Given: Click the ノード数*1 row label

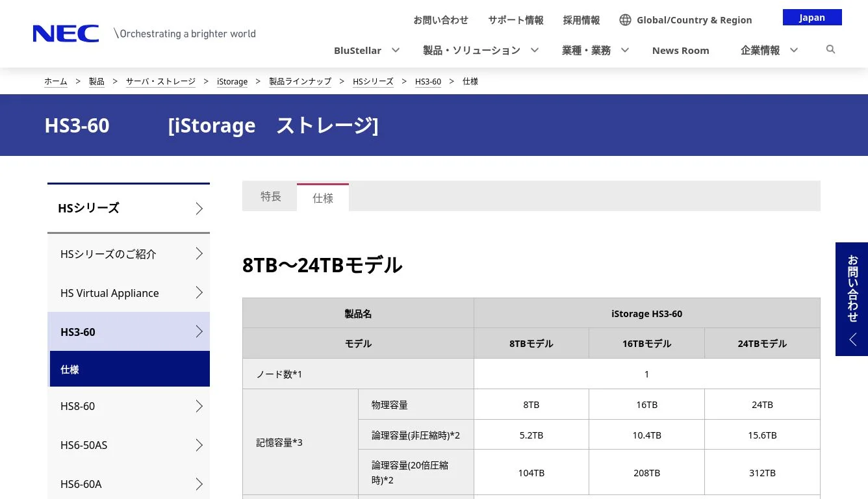Looking at the screenshot, I should pos(358,374).
